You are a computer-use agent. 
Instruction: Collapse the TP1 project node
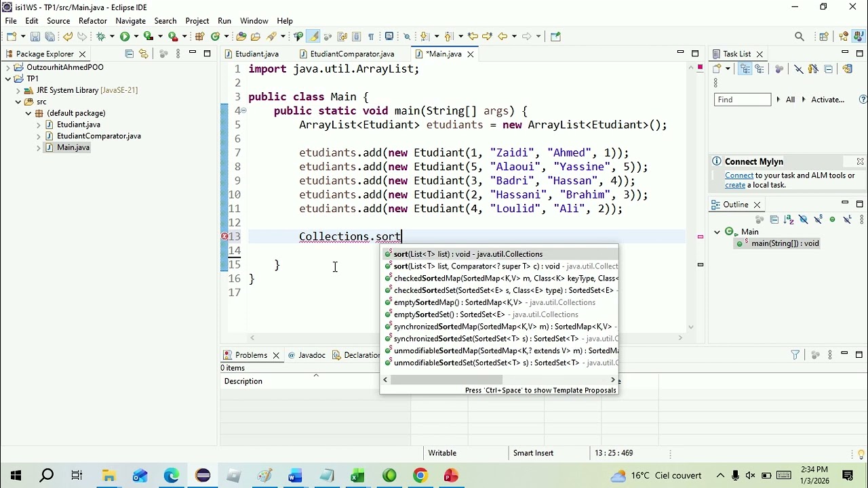pyautogui.click(x=8, y=79)
